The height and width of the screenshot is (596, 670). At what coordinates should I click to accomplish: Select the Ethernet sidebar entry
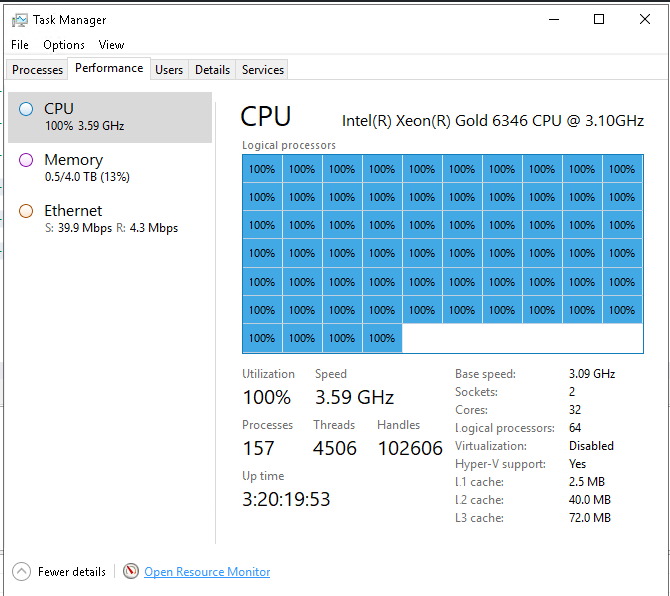tap(110, 219)
